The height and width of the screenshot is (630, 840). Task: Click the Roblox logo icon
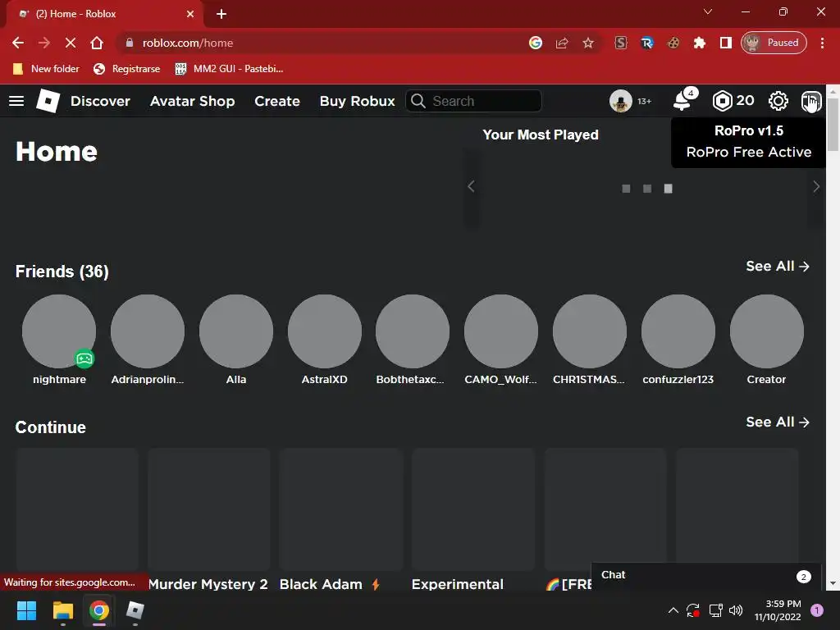(x=48, y=101)
